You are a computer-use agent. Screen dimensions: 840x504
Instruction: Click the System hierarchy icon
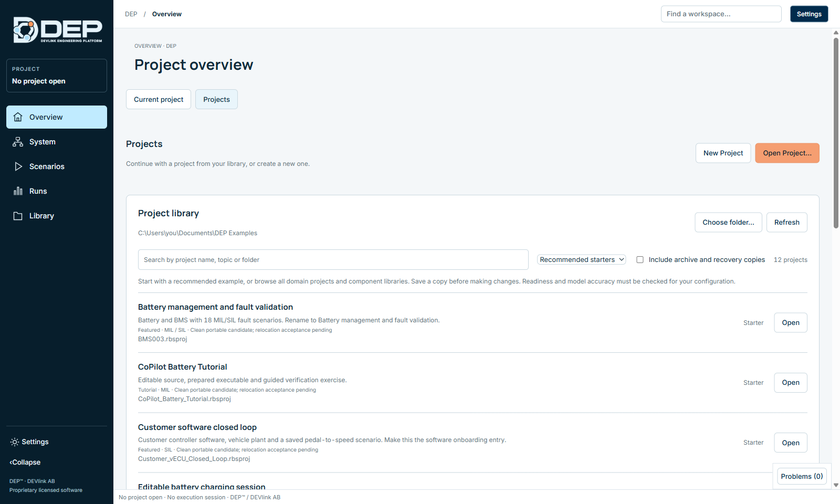pyautogui.click(x=18, y=142)
